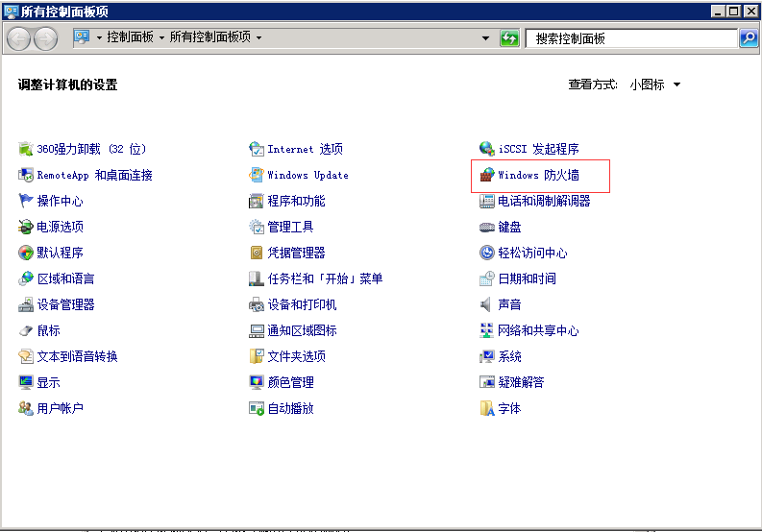Click the 用户帐户 user accounts icon

click(26, 408)
